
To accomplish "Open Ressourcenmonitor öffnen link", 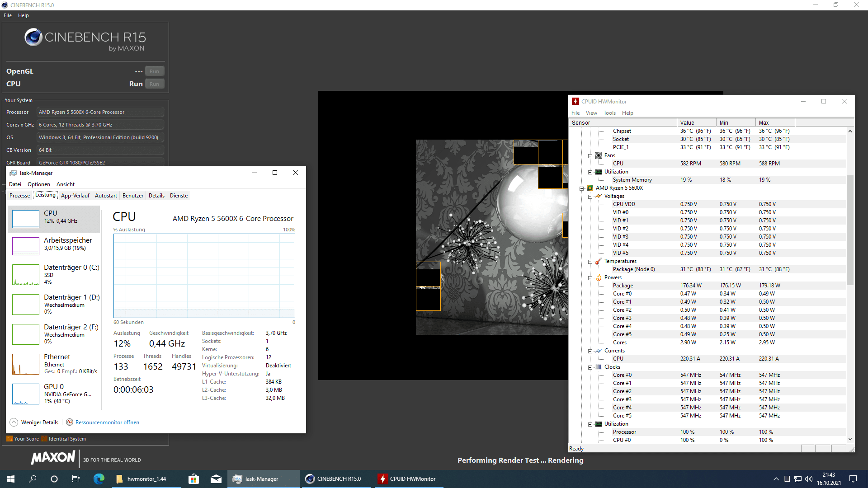I will (x=107, y=422).
